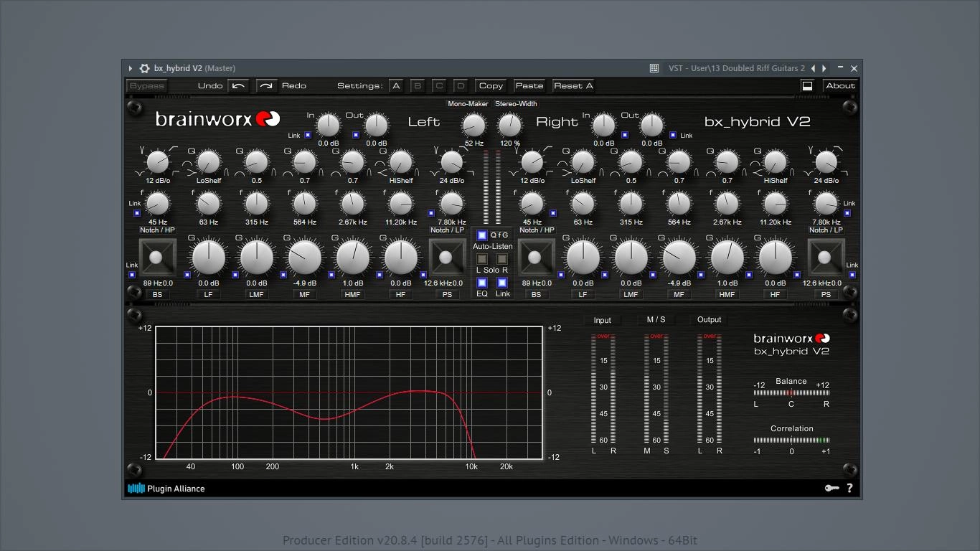Image resolution: width=980 pixels, height=551 pixels.
Task: Click the Left HMF gain knob at 1.0 dB
Action: [x=352, y=258]
